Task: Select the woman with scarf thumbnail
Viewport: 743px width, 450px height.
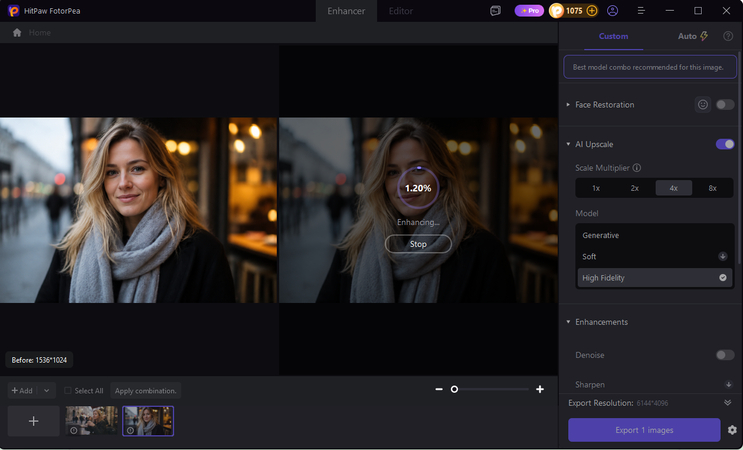Action: 148,421
